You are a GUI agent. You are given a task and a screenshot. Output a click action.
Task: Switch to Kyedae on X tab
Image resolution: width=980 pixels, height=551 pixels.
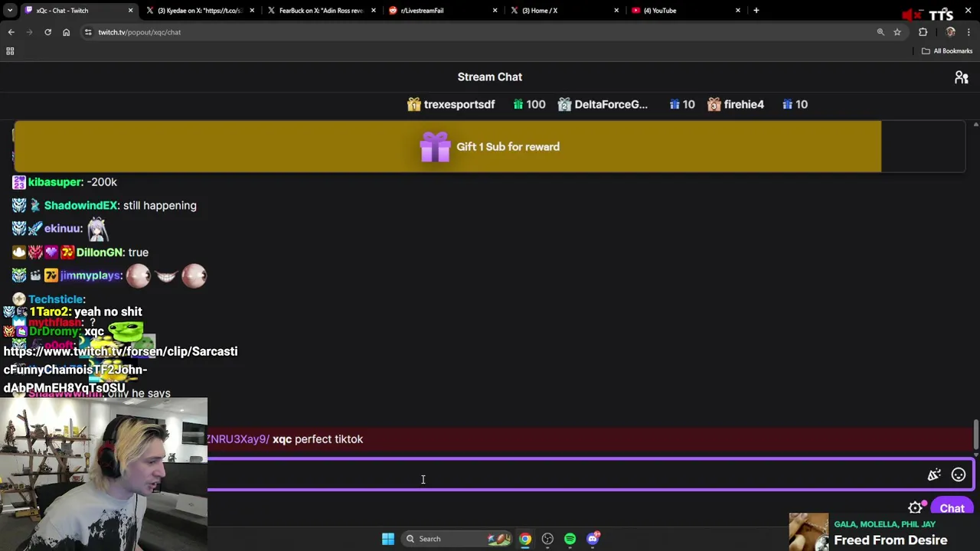(x=199, y=11)
